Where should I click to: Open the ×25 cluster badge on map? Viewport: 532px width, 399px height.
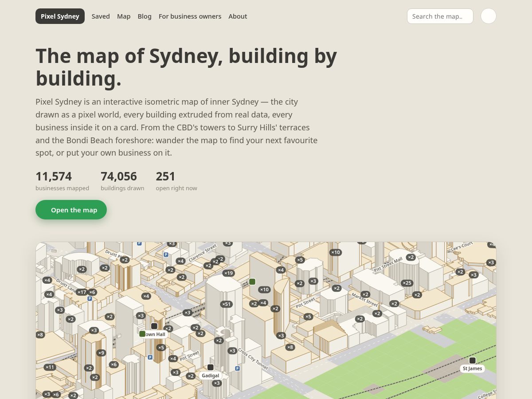coord(407,283)
